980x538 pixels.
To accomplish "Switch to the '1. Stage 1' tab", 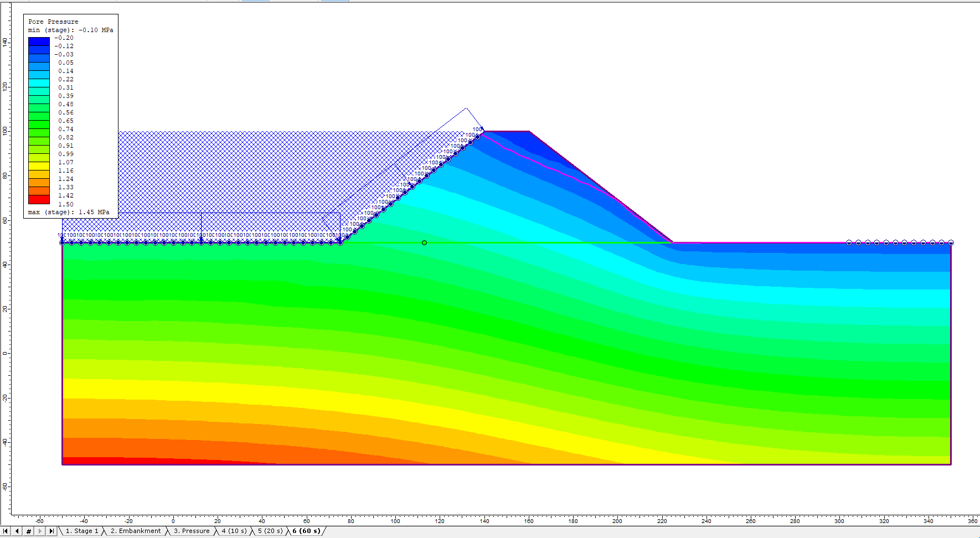I will (x=81, y=531).
